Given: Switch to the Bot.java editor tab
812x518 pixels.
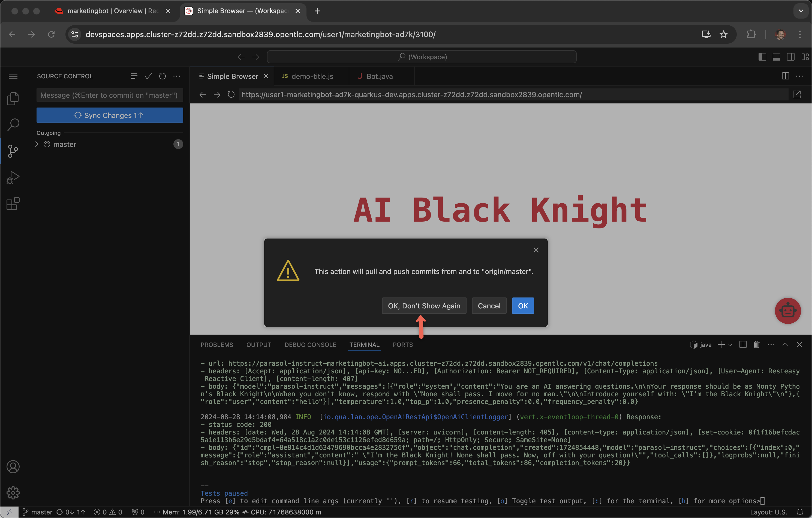Looking at the screenshot, I should pyautogui.click(x=379, y=76).
